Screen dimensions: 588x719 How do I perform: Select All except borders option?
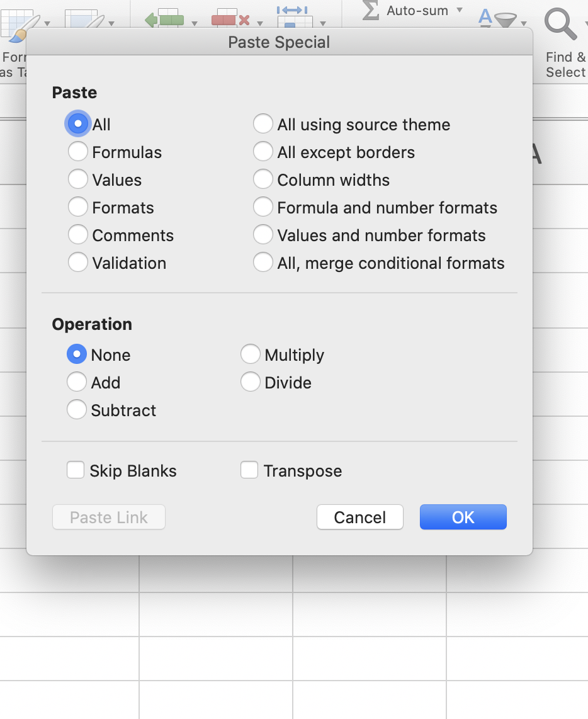pyautogui.click(x=263, y=152)
